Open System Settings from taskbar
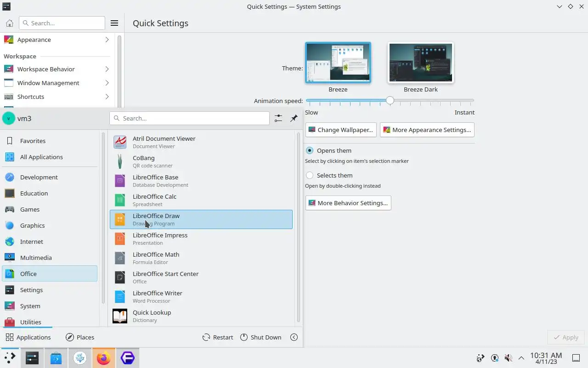 click(32, 358)
